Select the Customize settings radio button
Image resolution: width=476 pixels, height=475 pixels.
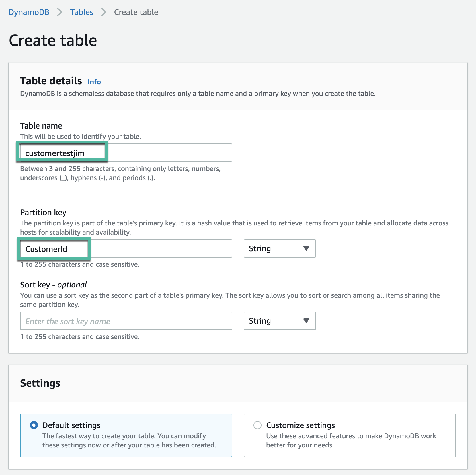[257, 425]
